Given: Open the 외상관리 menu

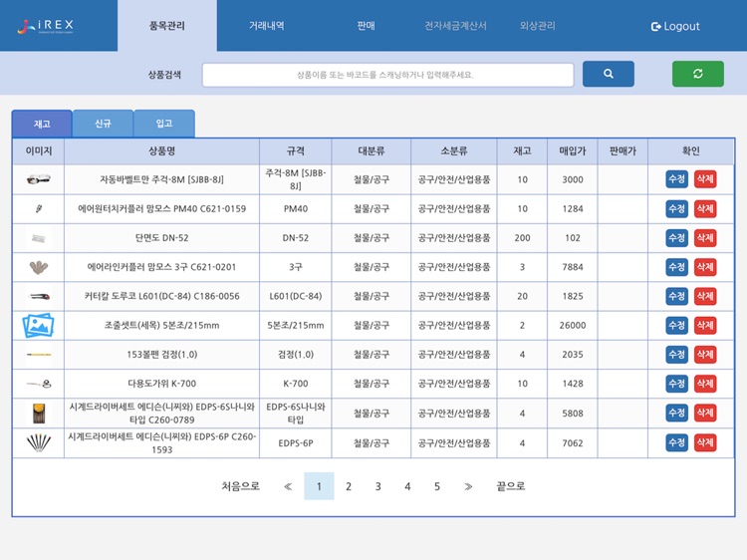Looking at the screenshot, I should [538, 26].
